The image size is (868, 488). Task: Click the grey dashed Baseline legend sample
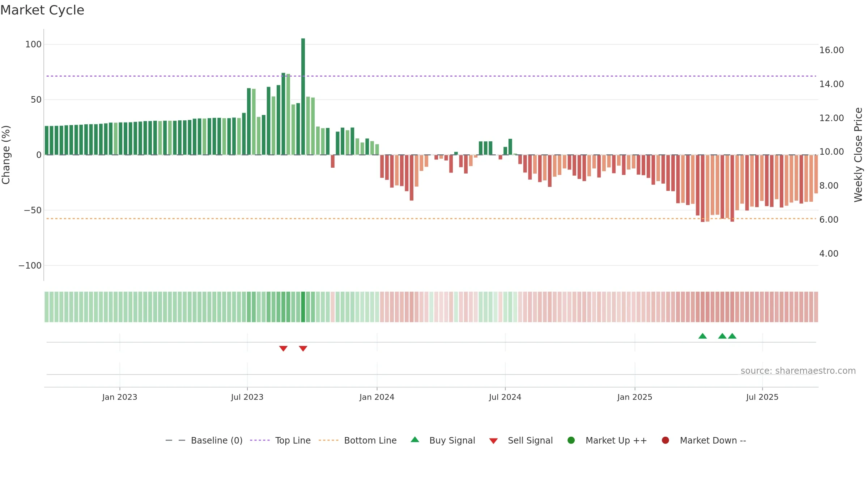pos(175,440)
